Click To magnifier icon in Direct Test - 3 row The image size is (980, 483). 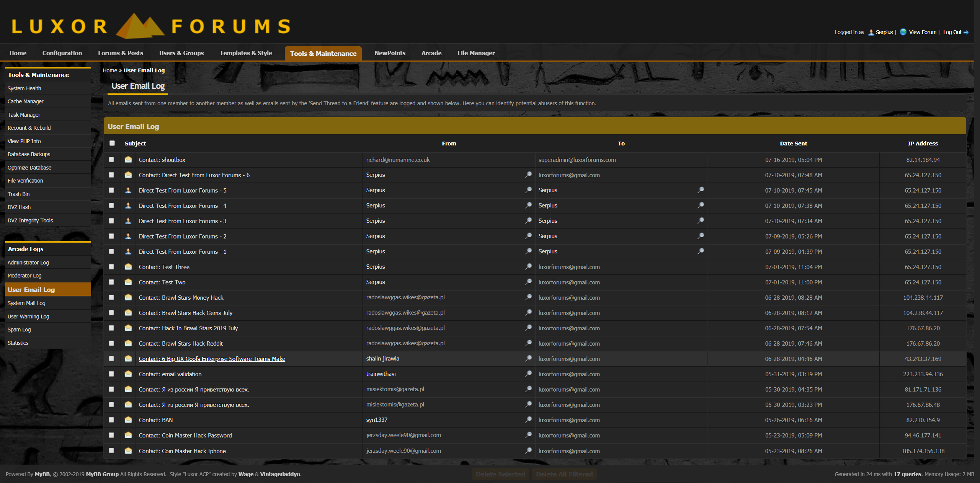(x=701, y=221)
